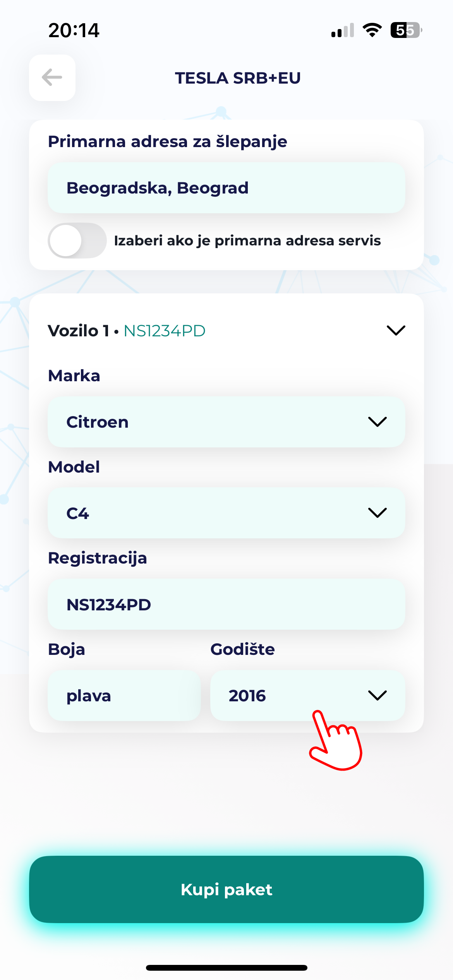Viewport: 453px width, 980px height.
Task: Tap the battery indicator icon
Action: point(406,30)
